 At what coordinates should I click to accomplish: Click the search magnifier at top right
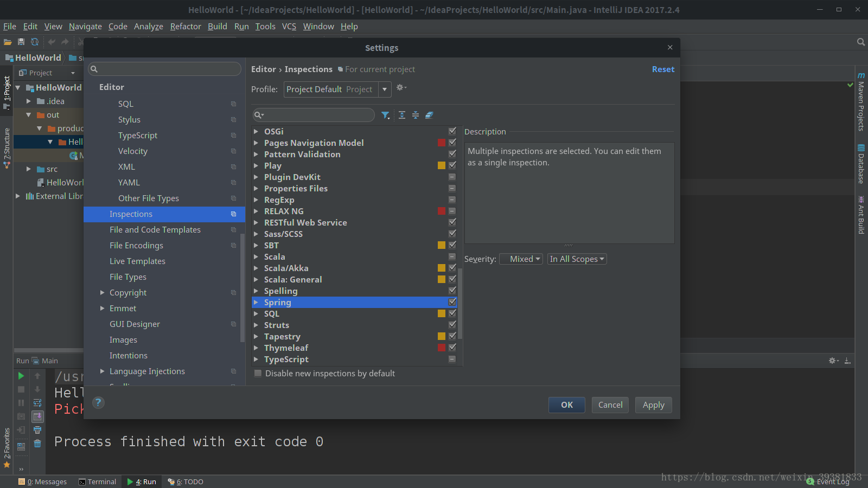[x=860, y=42]
